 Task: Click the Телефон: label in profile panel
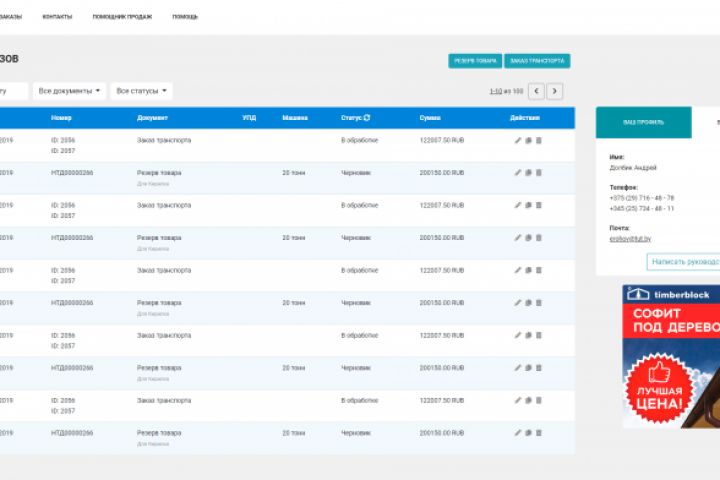623,187
